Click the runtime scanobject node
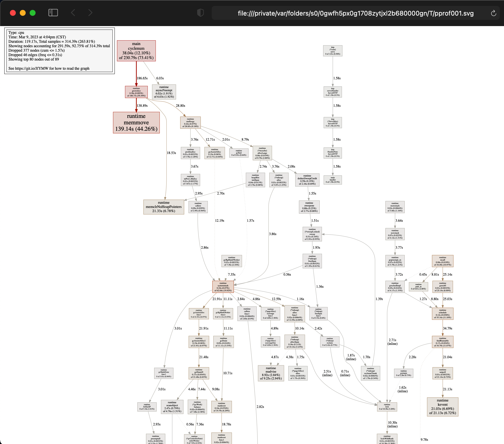Viewport: 504px width, 444px height. pos(172,407)
